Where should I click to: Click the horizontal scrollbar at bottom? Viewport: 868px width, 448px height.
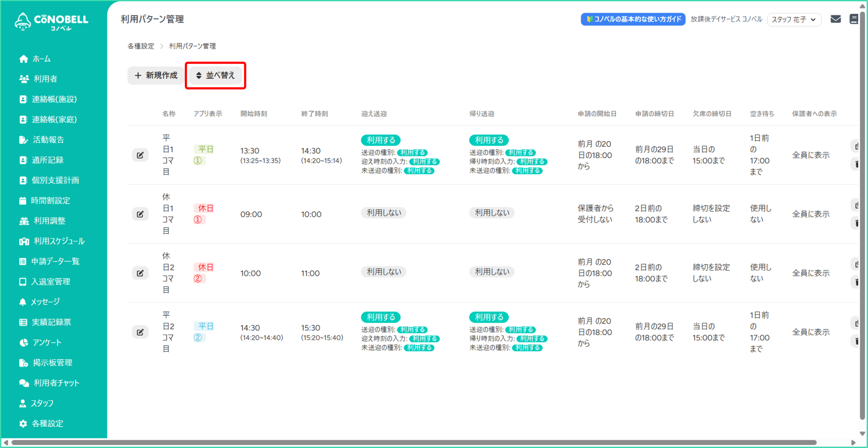point(414,442)
